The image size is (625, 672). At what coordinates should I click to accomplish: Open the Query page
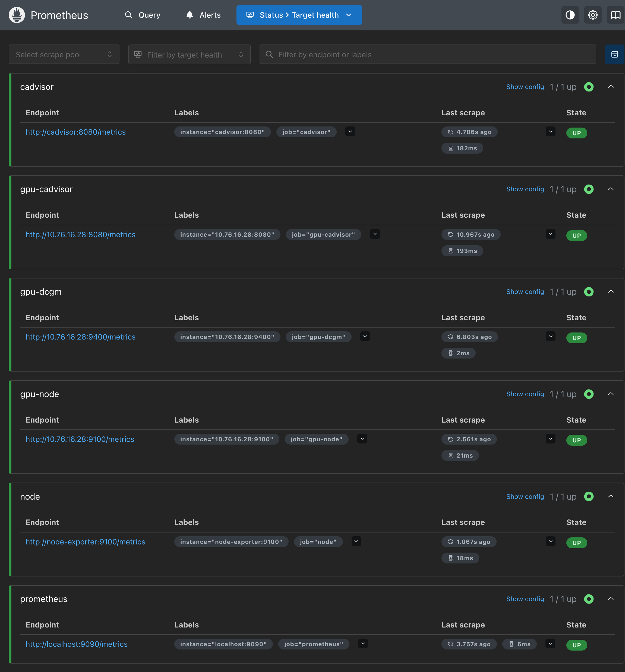tap(142, 15)
